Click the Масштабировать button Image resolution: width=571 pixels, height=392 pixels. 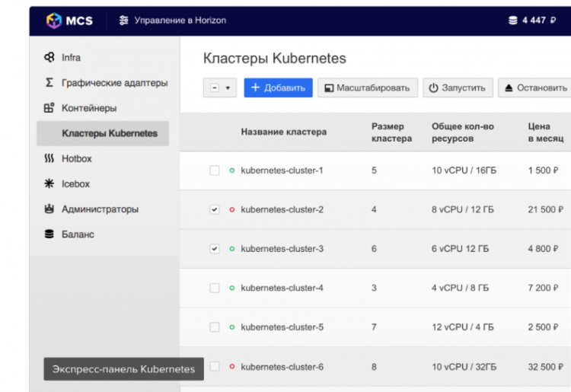368,88
